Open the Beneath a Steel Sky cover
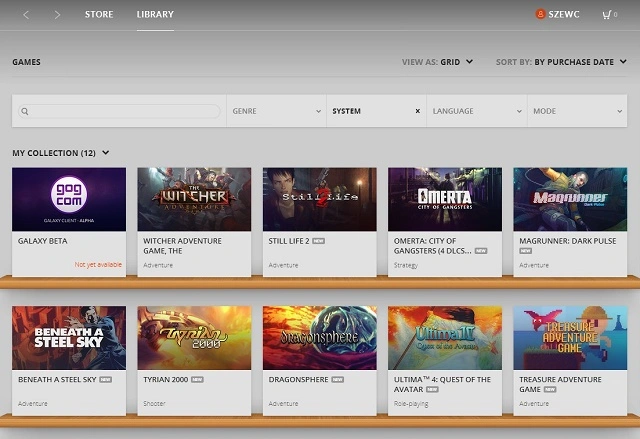The height and width of the screenshot is (439, 640). click(x=69, y=338)
